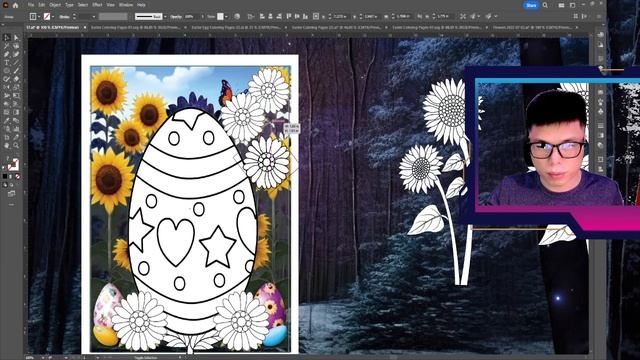Set paint mode to None
The width and height of the screenshot is (640, 360).
(18, 177)
